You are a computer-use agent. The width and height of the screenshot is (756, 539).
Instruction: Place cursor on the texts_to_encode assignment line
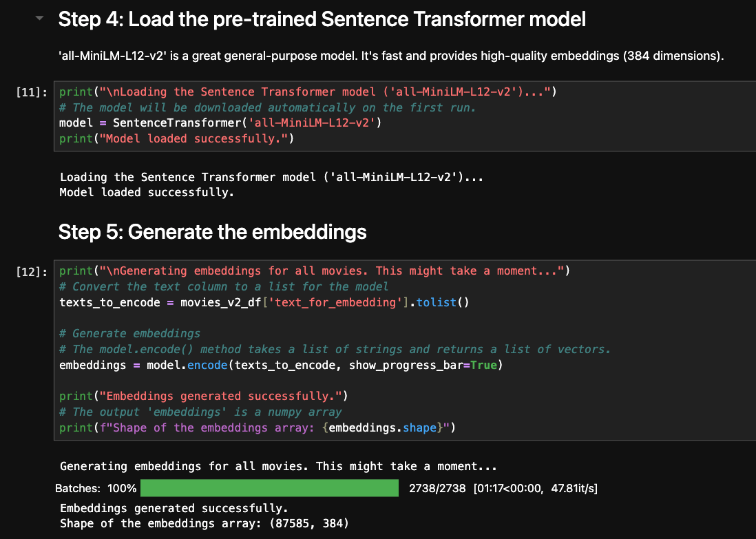(264, 302)
